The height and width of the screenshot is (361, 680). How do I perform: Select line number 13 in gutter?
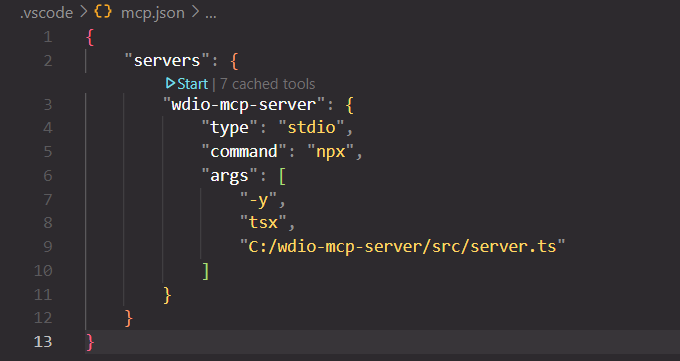pos(43,341)
